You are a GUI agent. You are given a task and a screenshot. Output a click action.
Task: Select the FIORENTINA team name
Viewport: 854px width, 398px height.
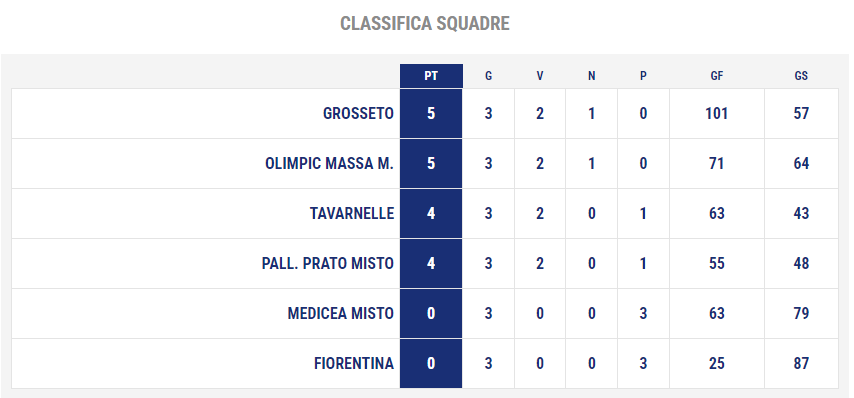(354, 364)
